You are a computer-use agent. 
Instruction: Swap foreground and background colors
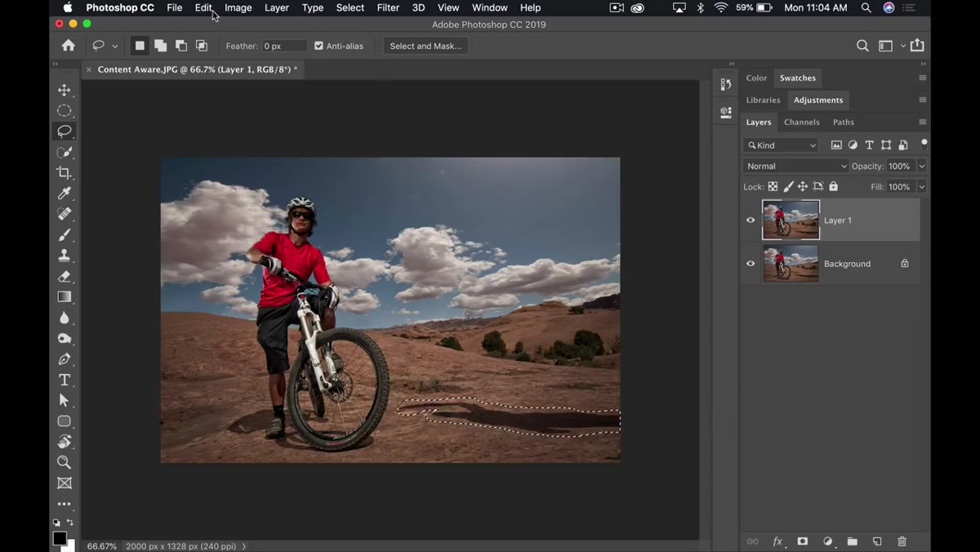(71, 523)
